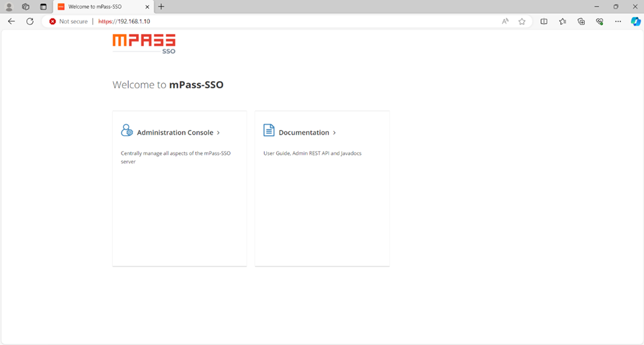Open the split screen icon
644x345 pixels.
click(x=544, y=21)
